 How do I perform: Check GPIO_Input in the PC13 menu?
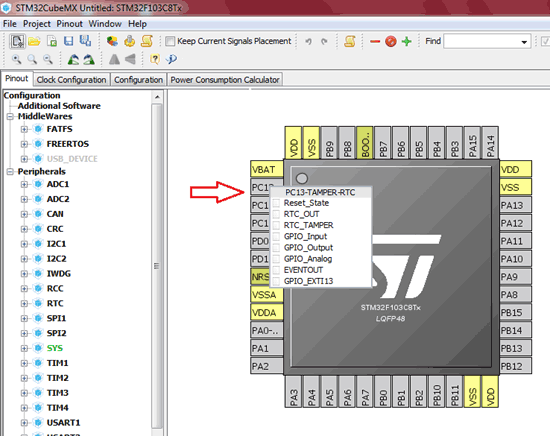[x=276, y=236]
